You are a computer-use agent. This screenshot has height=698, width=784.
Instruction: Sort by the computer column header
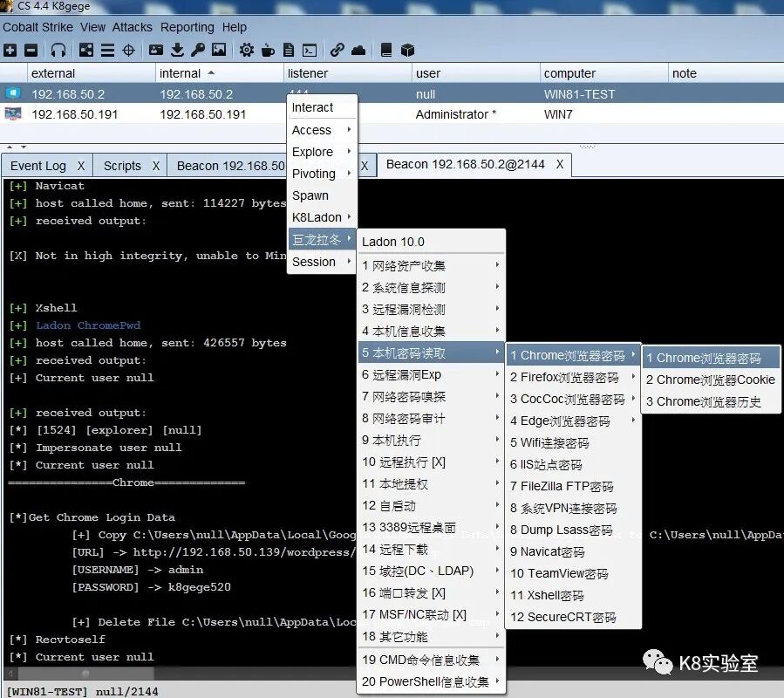pos(603,73)
